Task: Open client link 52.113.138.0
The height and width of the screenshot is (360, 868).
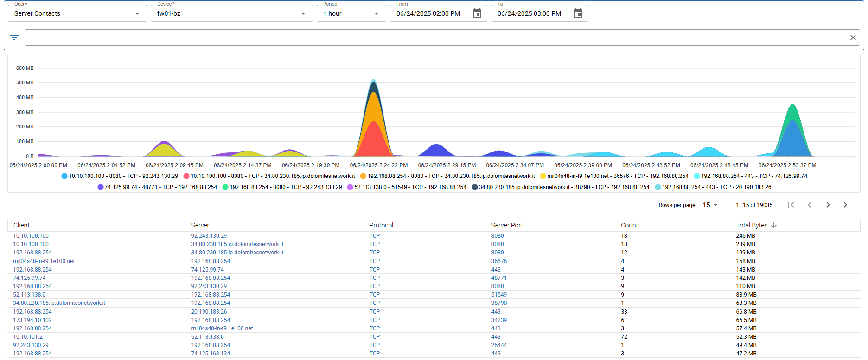Action: (x=29, y=295)
